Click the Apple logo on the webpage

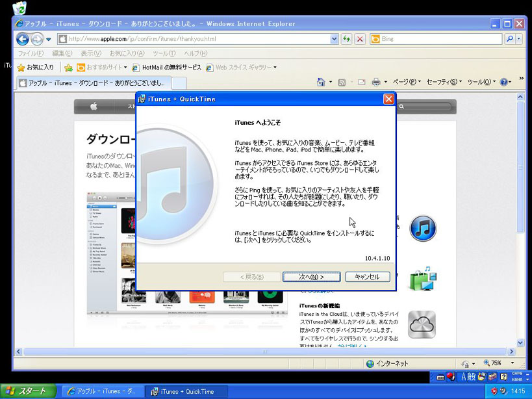tap(94, 107)
